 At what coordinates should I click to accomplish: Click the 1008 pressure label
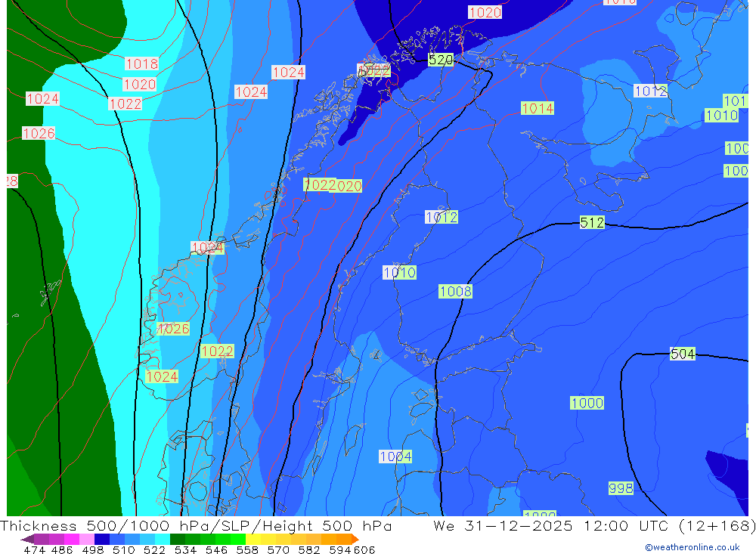[x=456, y=291]
